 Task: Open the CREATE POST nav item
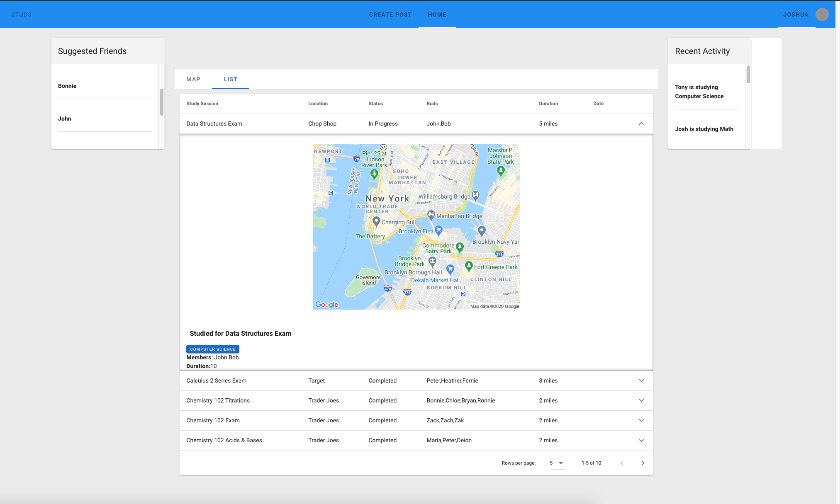tap(390, 15)
